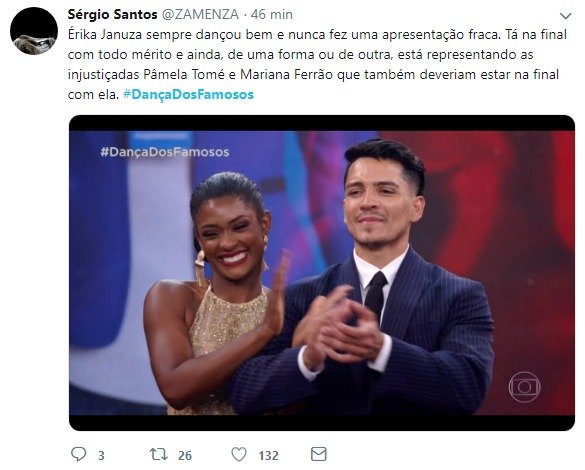Open the Sérgio Santos profile name link
This screenshot has height=470, width=585.
[x=112, y=15]
